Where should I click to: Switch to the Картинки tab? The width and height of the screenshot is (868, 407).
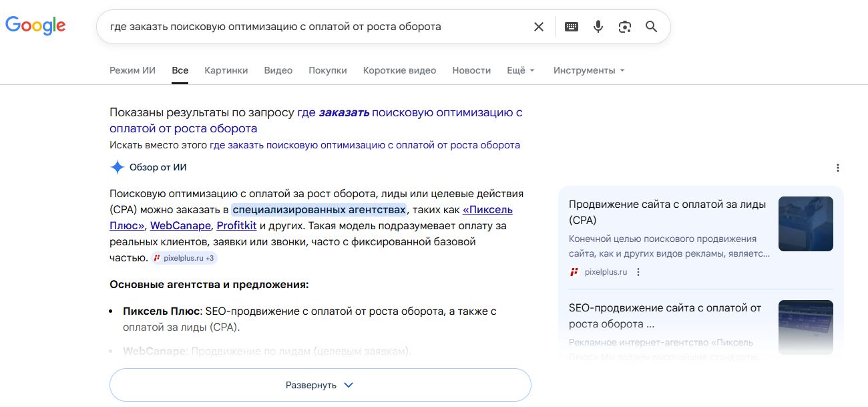pos(226,70)
